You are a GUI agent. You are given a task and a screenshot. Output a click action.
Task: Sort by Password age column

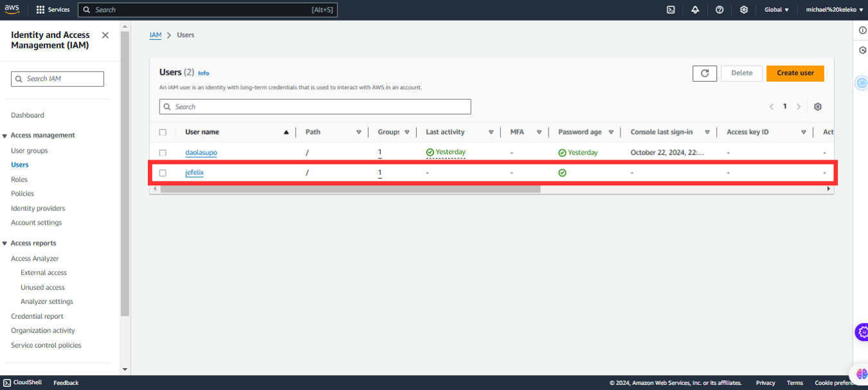click(x=611, y=132)
